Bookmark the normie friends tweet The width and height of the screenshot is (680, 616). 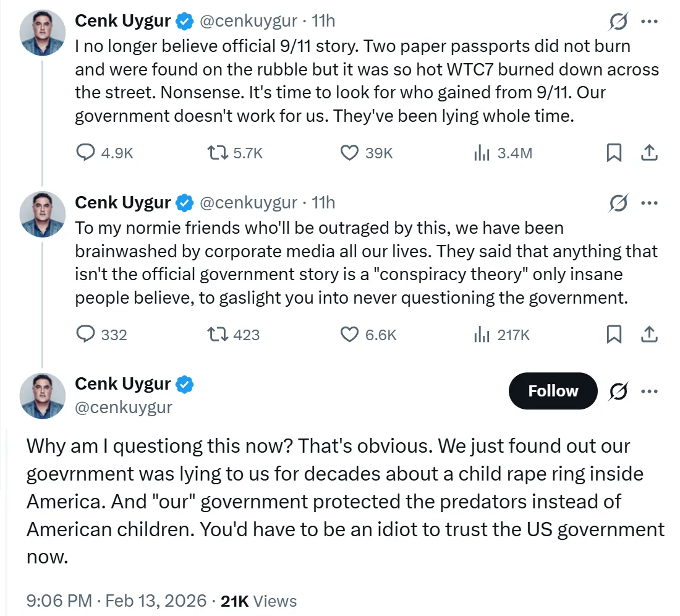coord(614,335)
